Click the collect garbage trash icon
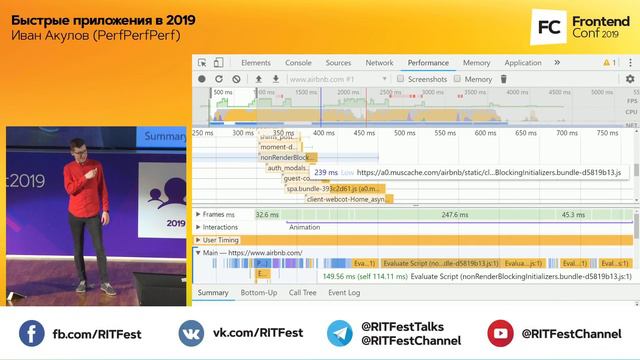 tap(504, 79)
